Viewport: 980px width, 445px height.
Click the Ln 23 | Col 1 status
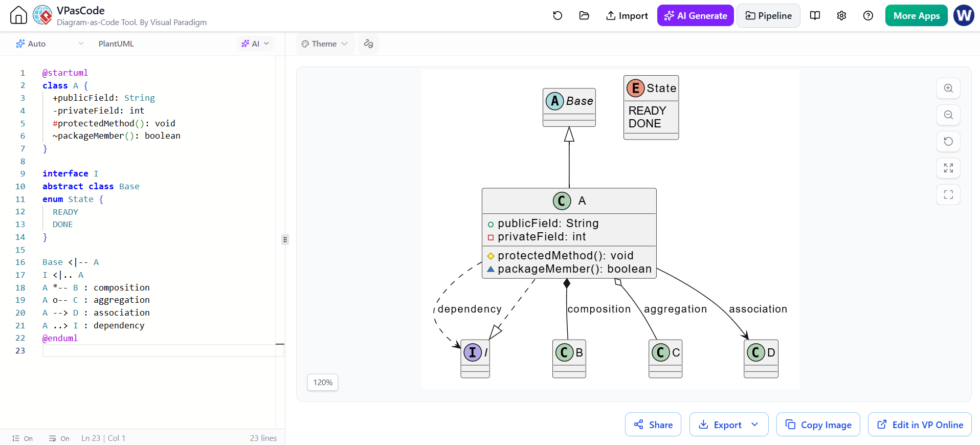(x=103, y=438)
